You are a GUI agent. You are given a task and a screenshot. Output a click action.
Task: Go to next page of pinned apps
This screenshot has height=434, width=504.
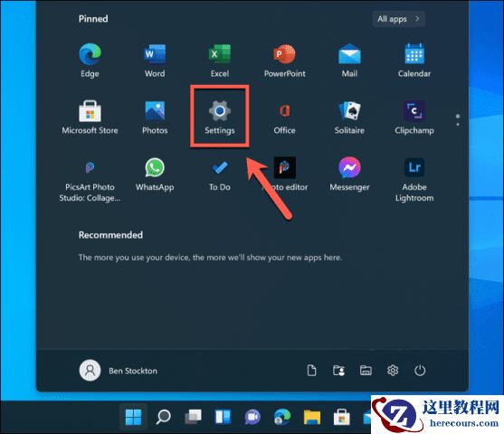[x=458, y=124]
